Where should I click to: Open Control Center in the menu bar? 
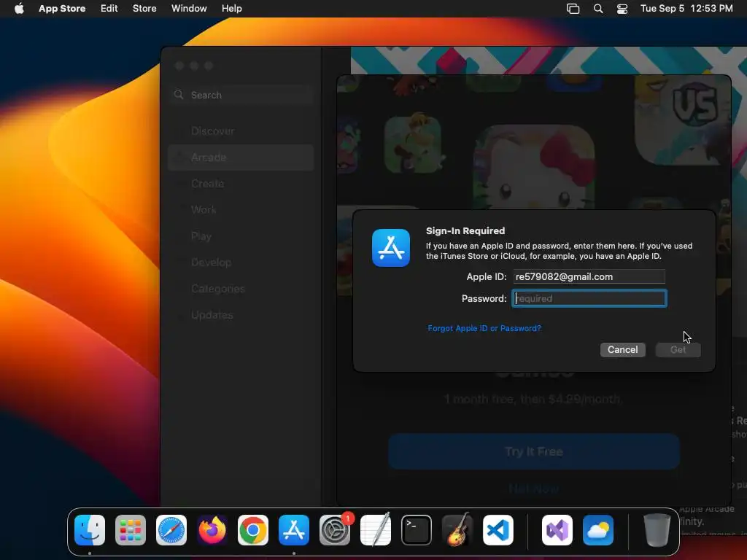pos(622,9)
